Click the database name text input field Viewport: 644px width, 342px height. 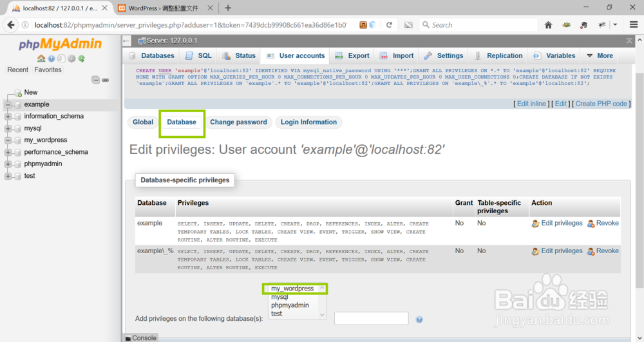click(372, 319)
